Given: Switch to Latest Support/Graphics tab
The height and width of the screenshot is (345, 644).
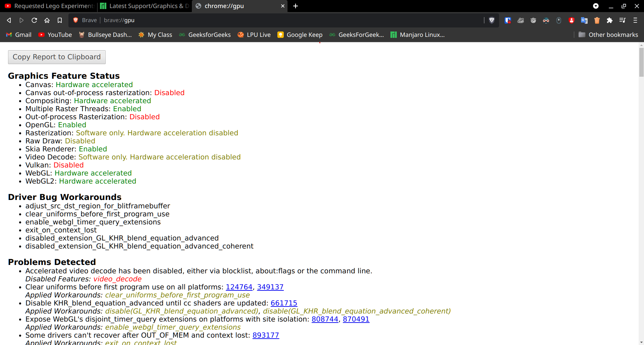Looking at the screenshot, I should point(145,6).
